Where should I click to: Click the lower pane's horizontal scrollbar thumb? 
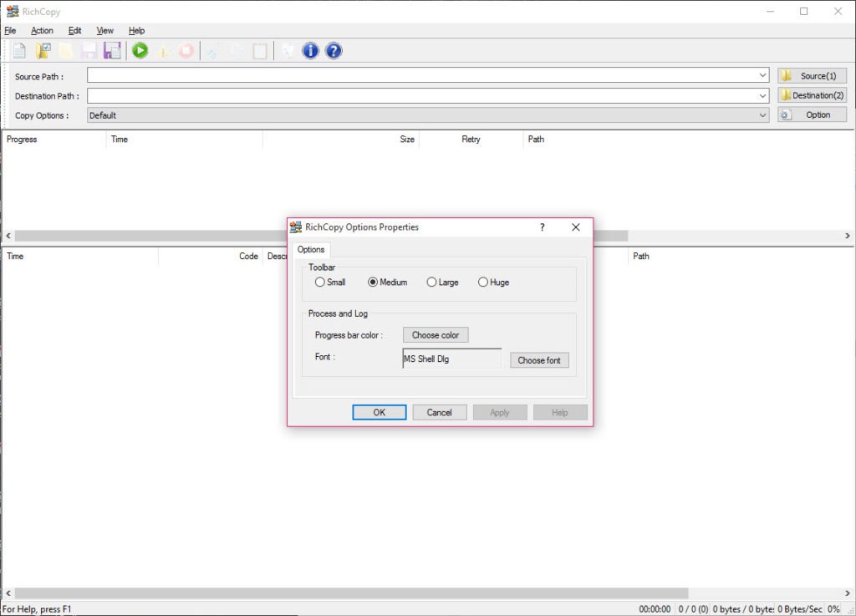click(352, 593)
